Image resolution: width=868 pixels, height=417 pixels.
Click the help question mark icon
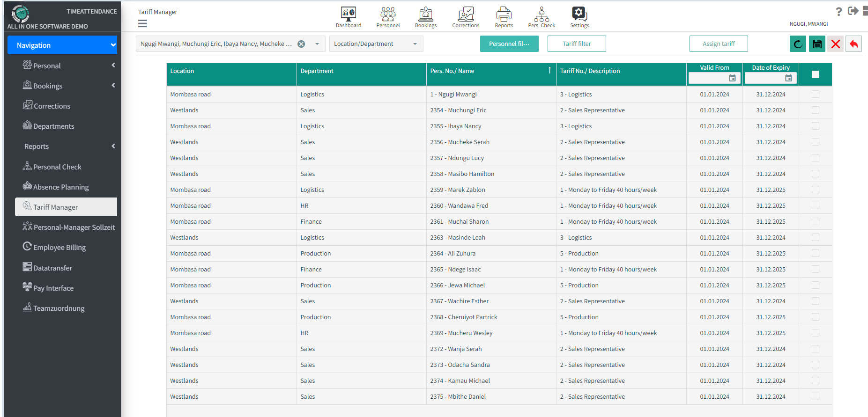[x=838, y=11]
